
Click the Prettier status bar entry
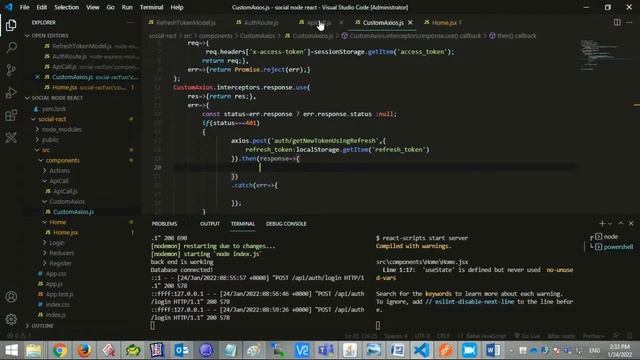pyautogui.click(x=593, y=336)
